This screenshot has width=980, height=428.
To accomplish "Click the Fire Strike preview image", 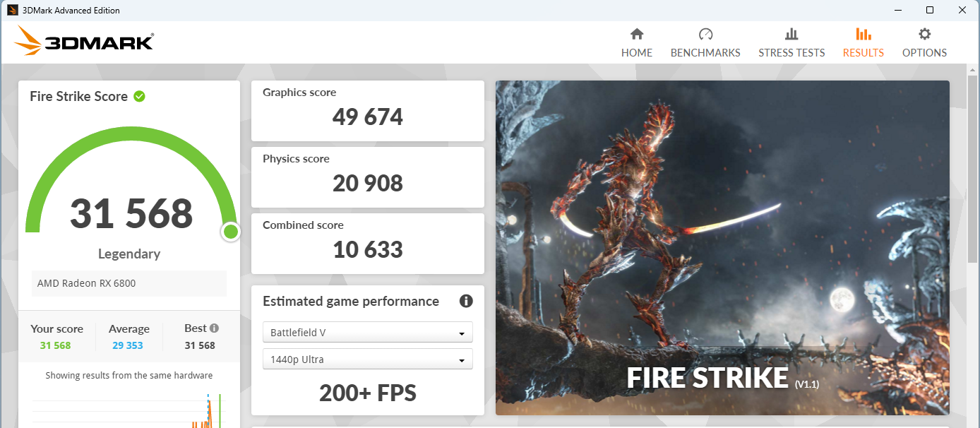I will 722,247.
